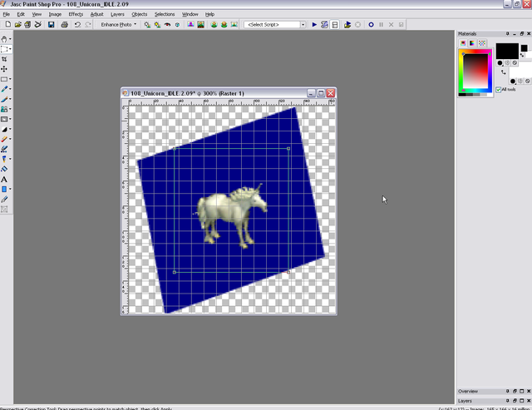The height and width of the screenshot is (410, 532).
Task: Click the small foreground color box
Action: click(525, 48)
